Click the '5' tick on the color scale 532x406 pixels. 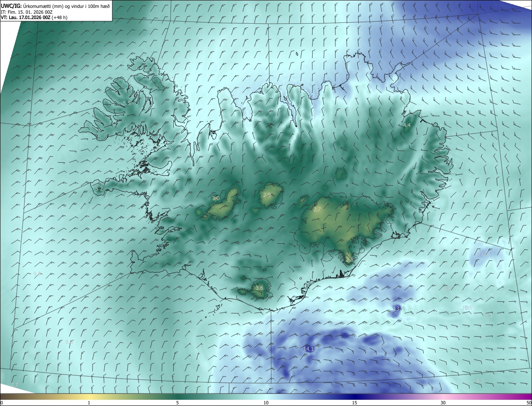[177, 403]
